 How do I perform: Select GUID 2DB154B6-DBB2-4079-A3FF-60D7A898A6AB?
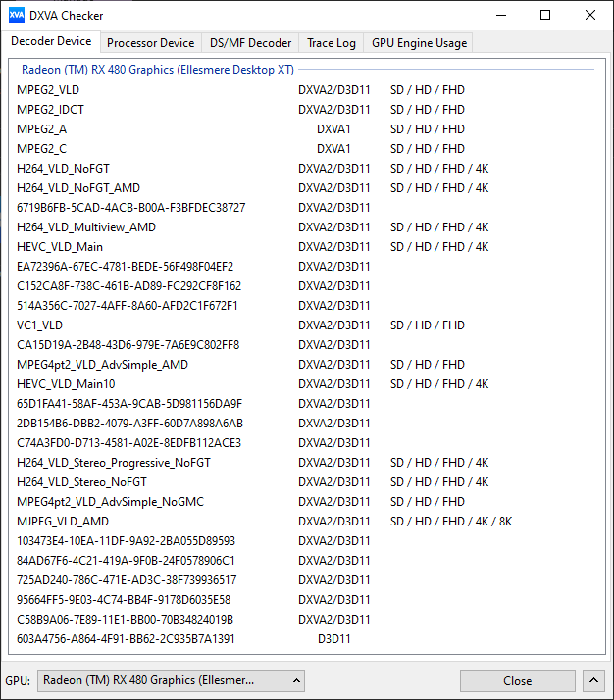point(306,424)
